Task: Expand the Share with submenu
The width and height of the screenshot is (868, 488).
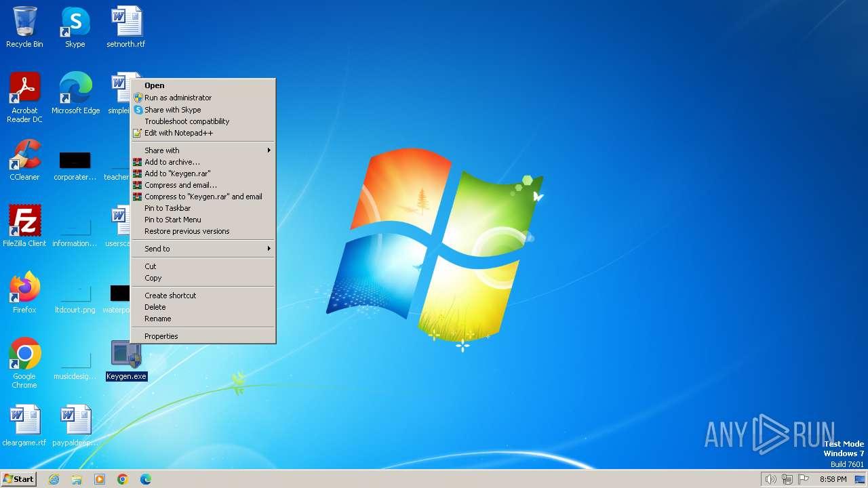Action: (x=203, y=150)
